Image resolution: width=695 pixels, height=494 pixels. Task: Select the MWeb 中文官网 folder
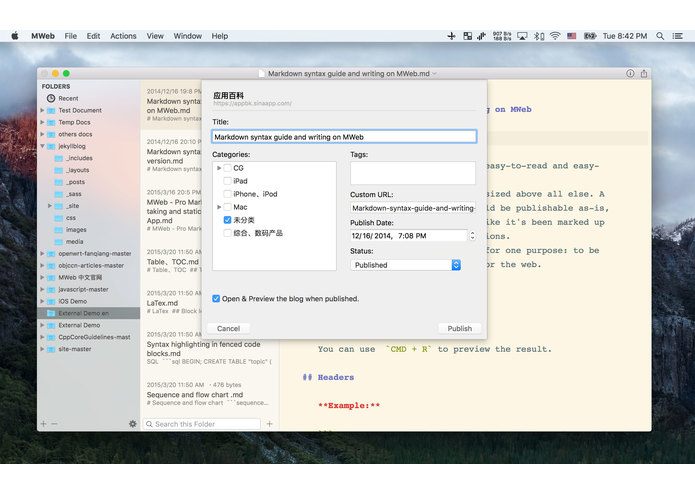coord(89,277)
